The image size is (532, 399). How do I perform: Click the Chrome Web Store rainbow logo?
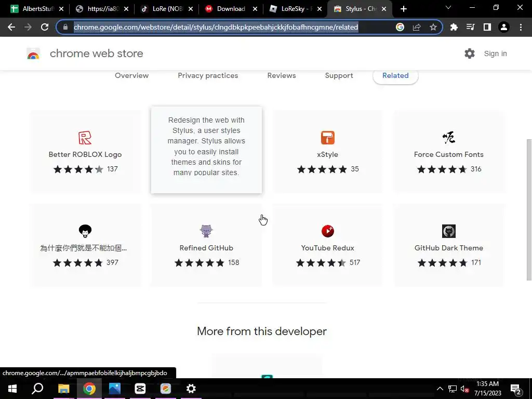33,54
